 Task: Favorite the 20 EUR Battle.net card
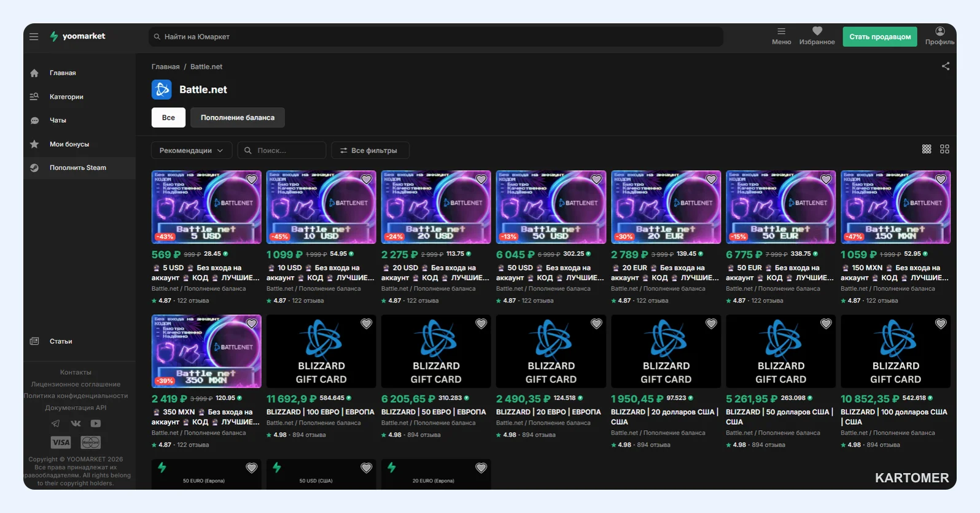(x=711, y=179)
